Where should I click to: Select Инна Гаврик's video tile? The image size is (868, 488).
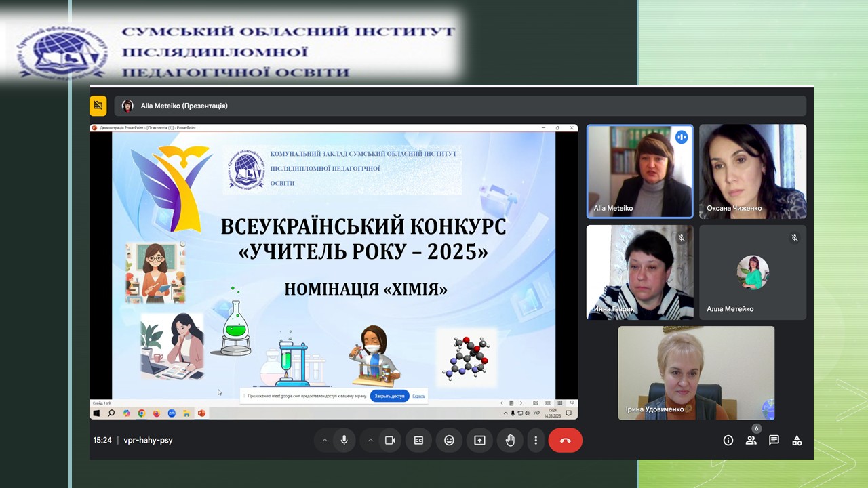(x=640, y=272)
